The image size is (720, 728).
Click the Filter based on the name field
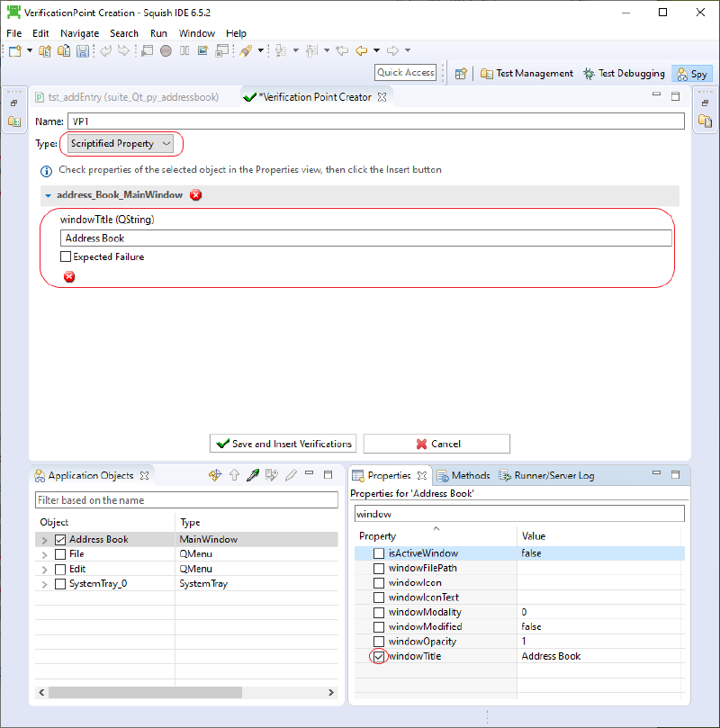click(186, 500)
